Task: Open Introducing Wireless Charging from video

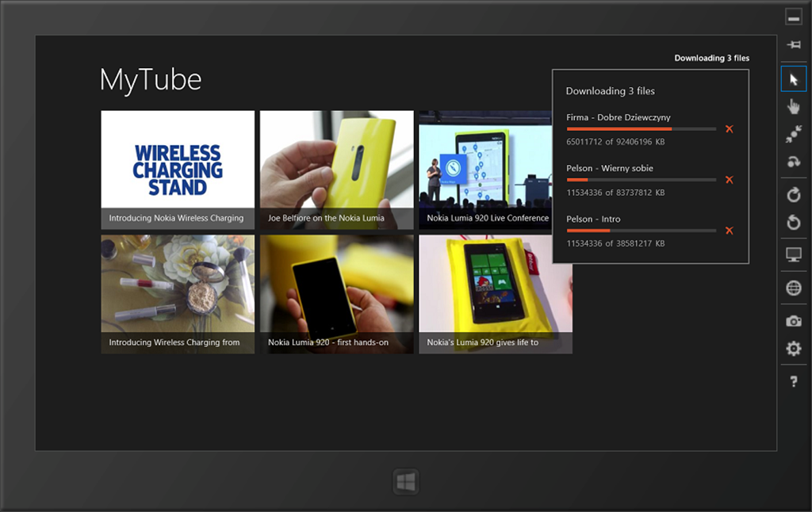Action: point(178,294)
